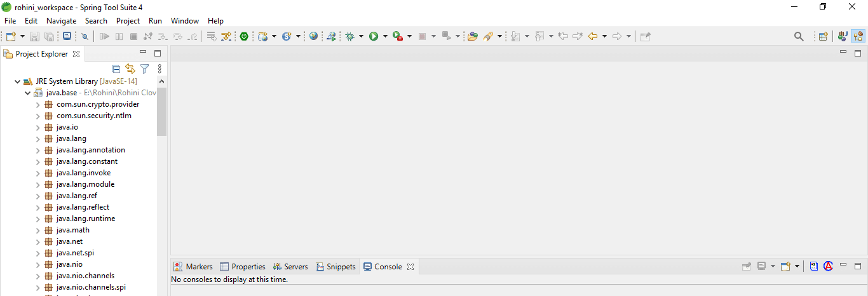Viewport: 868px width, 296px height.
Task: Open the Window menu
Action: tap(185, 21)
